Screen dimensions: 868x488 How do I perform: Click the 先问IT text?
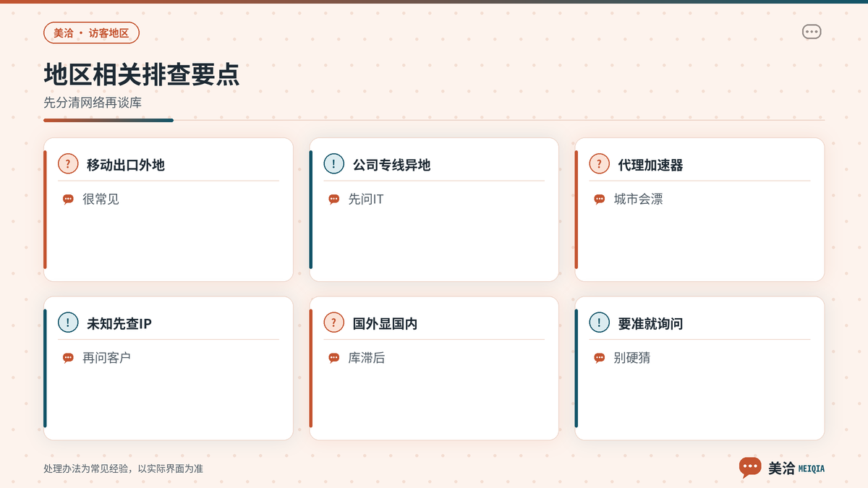click(x=366, y=199)
